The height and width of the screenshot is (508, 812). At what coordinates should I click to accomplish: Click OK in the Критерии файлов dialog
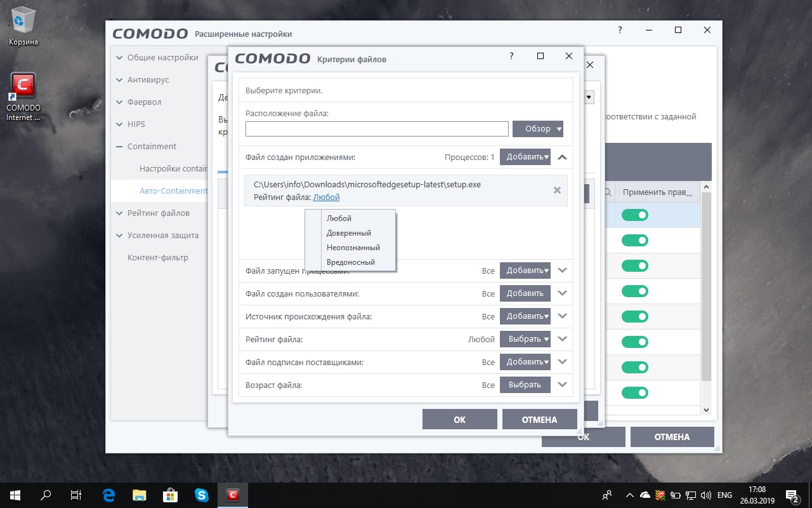coord(460,419)
